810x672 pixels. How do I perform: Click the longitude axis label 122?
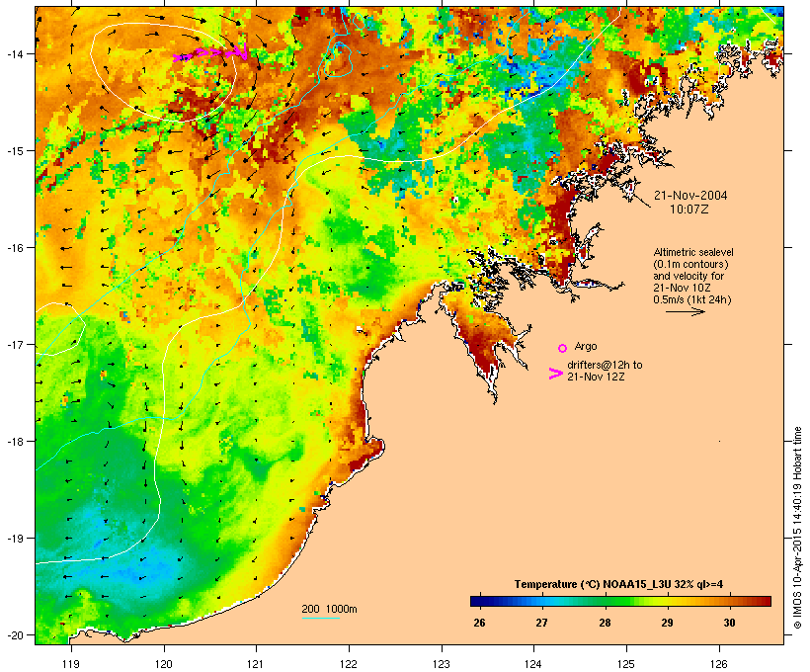pyautogui.click(x=349, y=664)
